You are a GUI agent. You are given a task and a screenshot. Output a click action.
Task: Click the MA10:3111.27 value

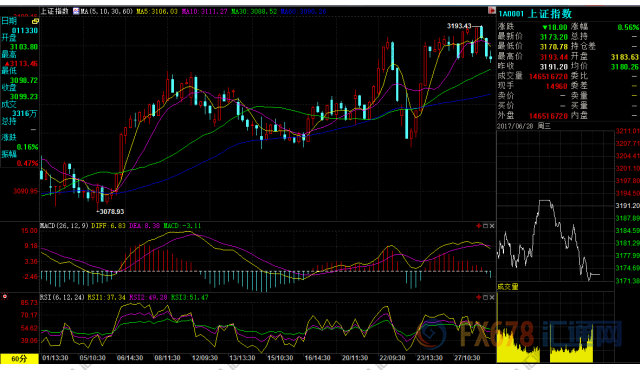(204, 11)
